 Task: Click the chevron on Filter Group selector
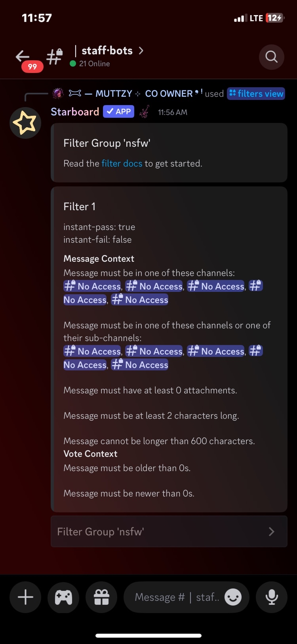(x=271, y=531)
